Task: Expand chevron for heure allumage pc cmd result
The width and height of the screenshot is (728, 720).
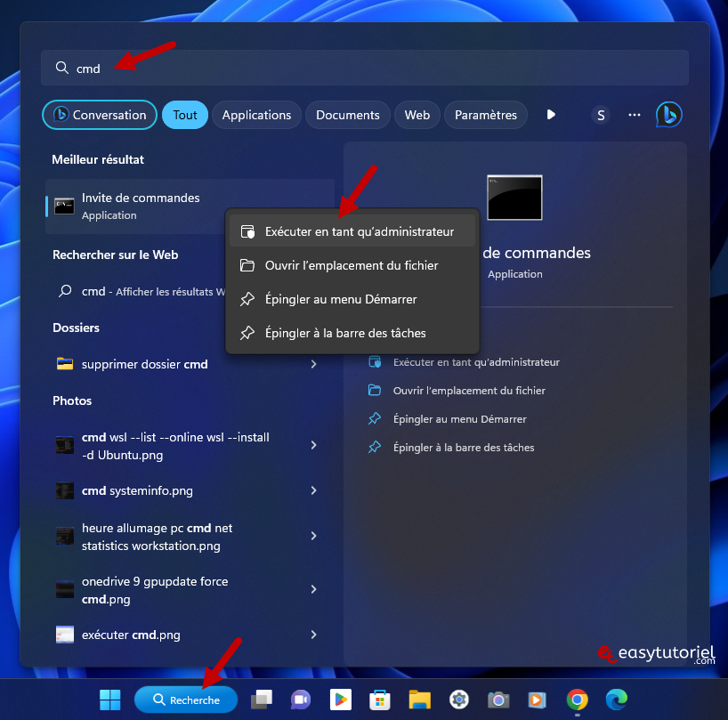Action: point(314,536)
